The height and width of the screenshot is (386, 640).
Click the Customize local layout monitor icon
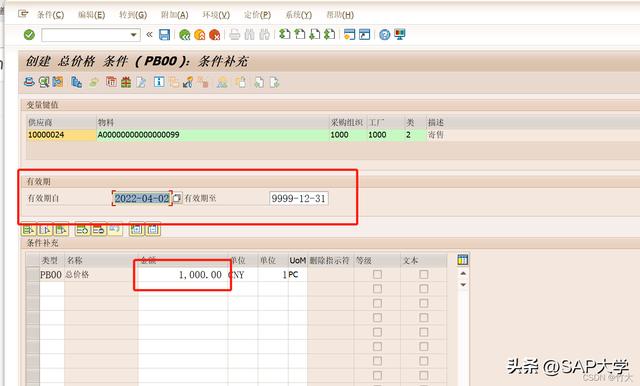click(x=400, y=35)
